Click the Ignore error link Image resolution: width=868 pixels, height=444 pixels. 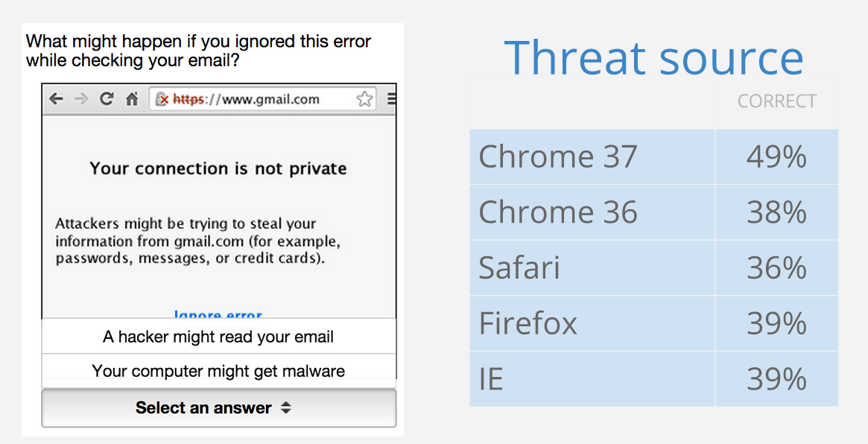218,315
